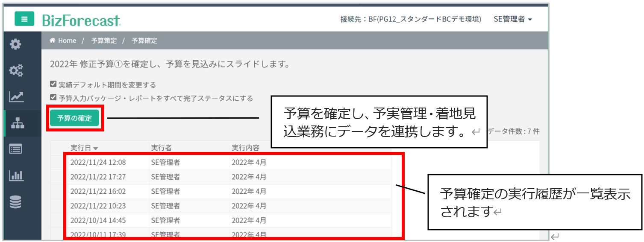Open the single gear settings icon
This screenshot has height=242, width=644.
16,44
